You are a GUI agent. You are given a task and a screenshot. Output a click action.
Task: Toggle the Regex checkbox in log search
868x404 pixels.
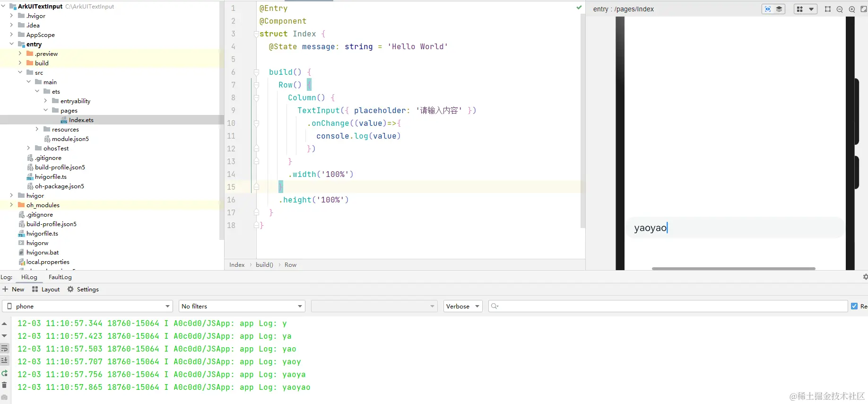(854, 306)
